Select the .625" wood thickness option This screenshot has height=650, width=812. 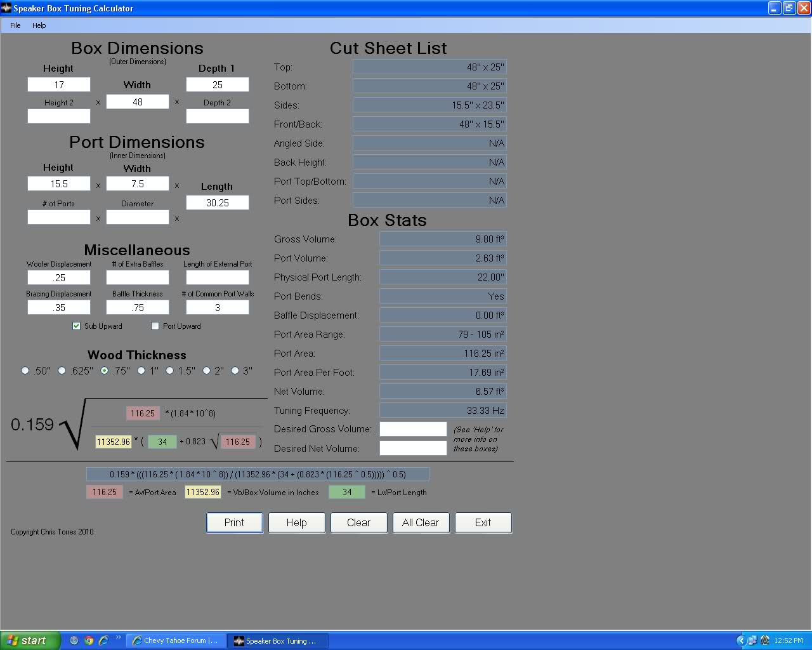pos(62,371)
